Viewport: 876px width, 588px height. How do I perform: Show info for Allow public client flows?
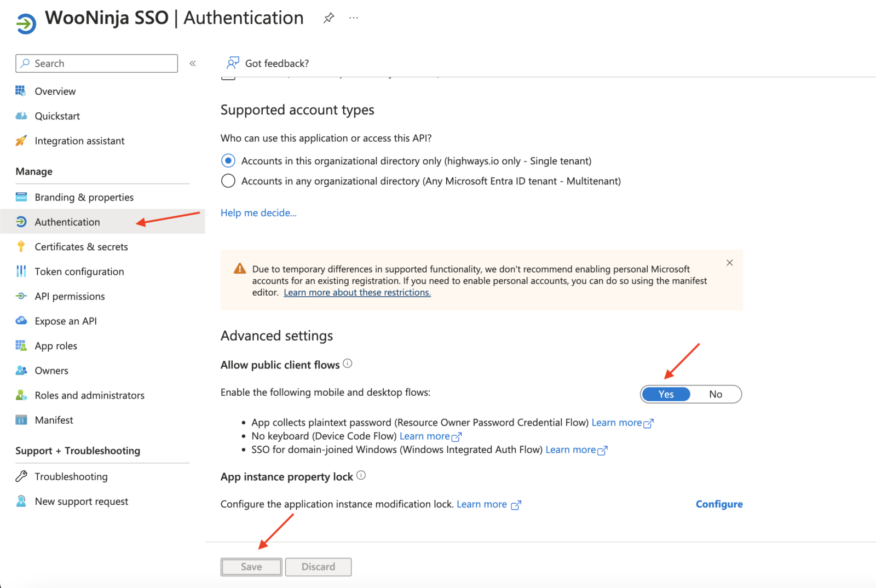pyautogui.click(x=348, y=364)
